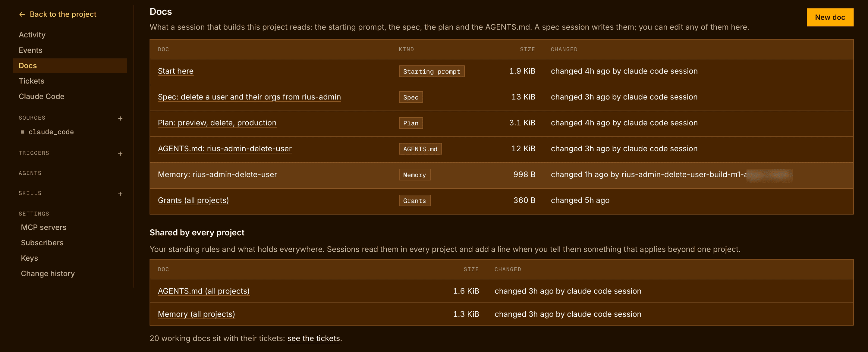Click the 13 KiB size cell
The image size is (868, 352).
[523, 97]
